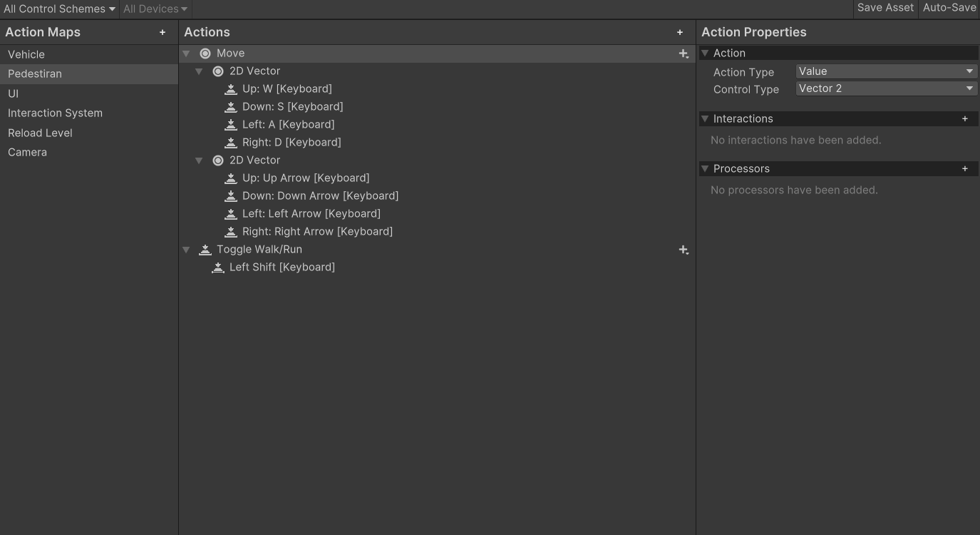Add binding to Move action plus icon
The width and height of the screenshot is (980, 535).
click(x=684, y=53)
